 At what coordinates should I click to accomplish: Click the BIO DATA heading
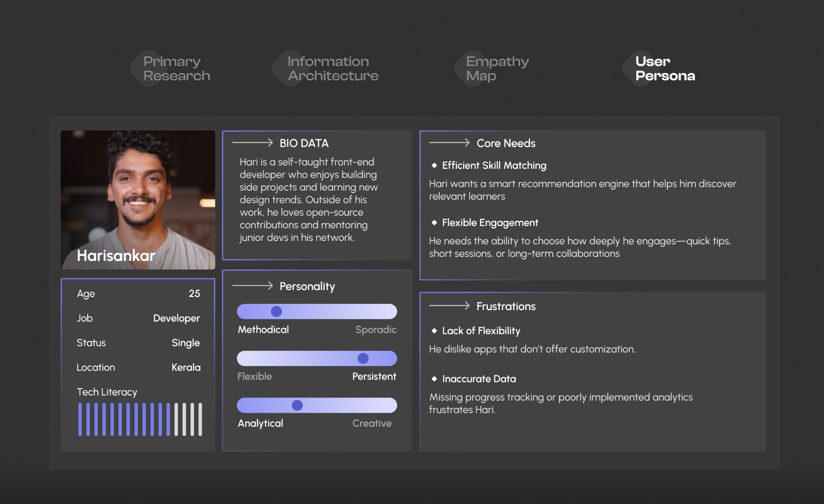pyautogui.click(x=304, y=143)
